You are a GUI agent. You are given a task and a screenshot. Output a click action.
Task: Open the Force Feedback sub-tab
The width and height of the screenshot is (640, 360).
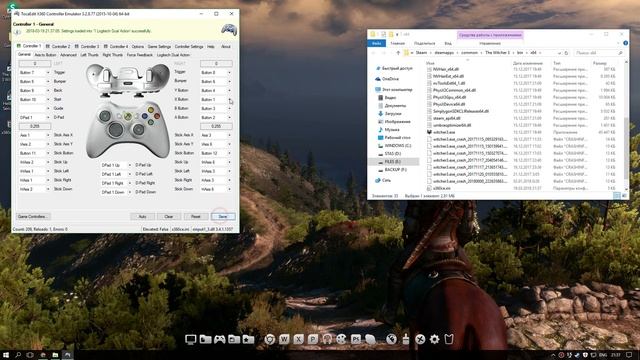140,55
